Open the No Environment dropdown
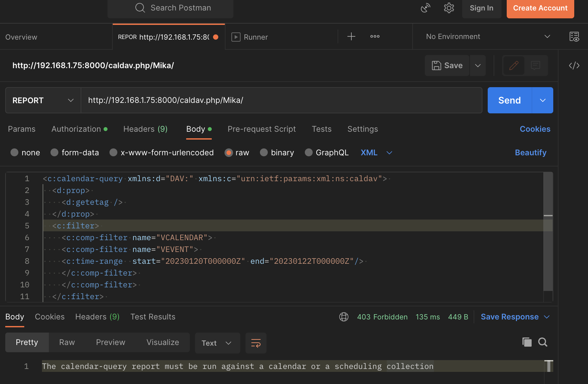 [x=488, y=36]
